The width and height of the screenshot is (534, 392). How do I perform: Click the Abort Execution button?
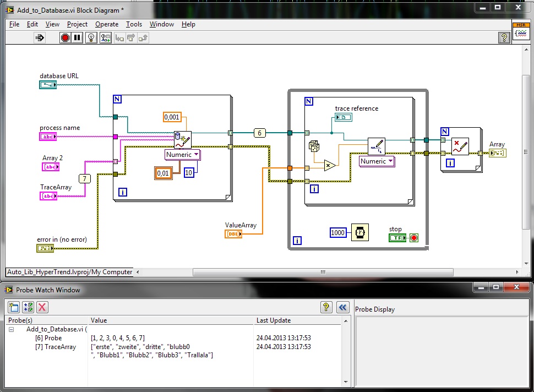(66, 38)
